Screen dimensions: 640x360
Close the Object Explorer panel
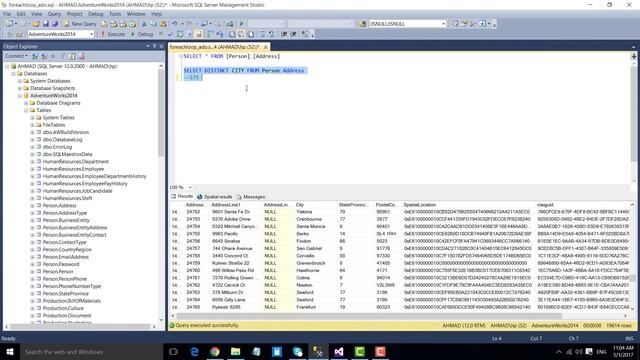pos(161,46)
